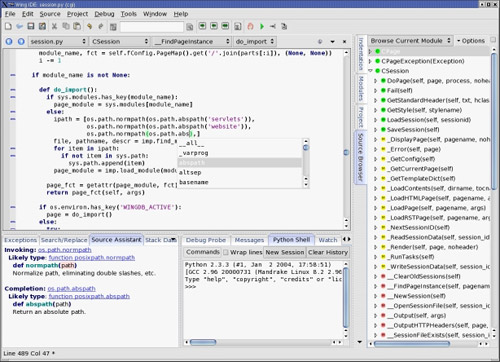
Task: Toggle the Wrap lines checkbox
Action: (x=226, y=252)
